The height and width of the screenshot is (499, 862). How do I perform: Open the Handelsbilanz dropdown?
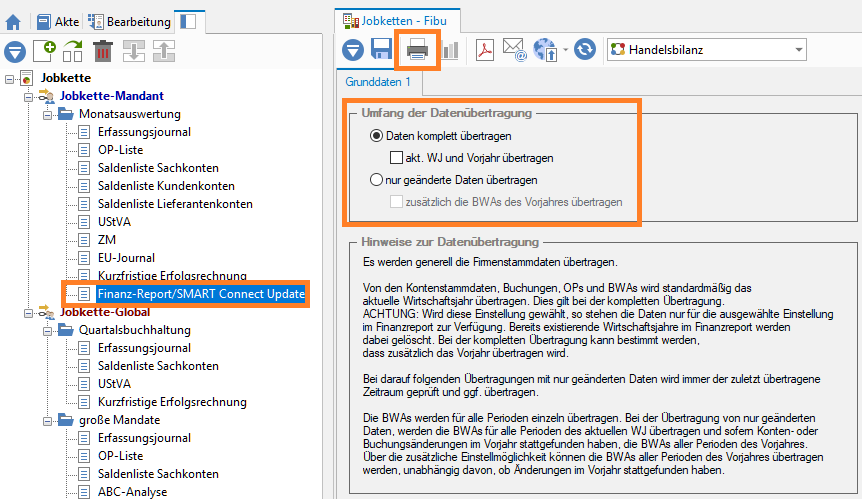[x=706, y=49]
